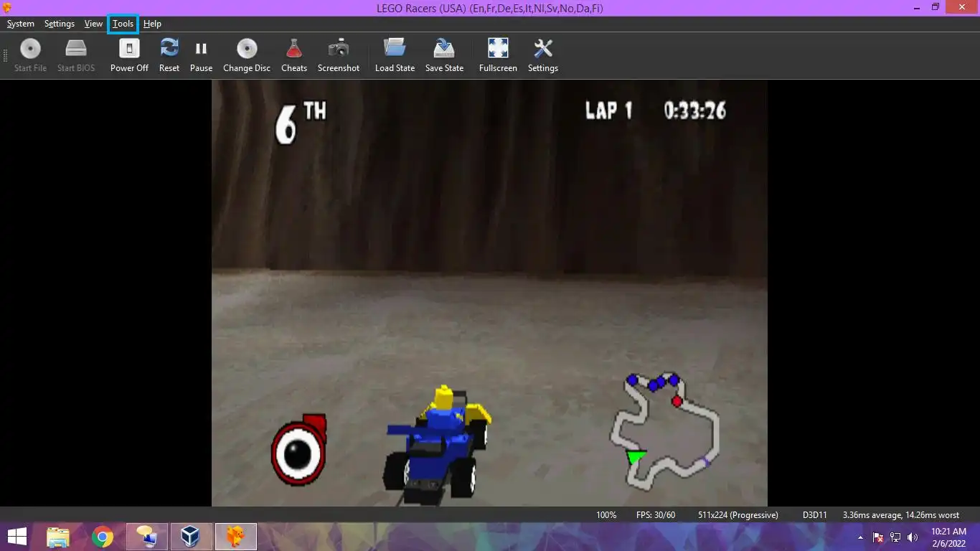Open the Action Center flag icon

pyautogui.click(x=878, y=537)
